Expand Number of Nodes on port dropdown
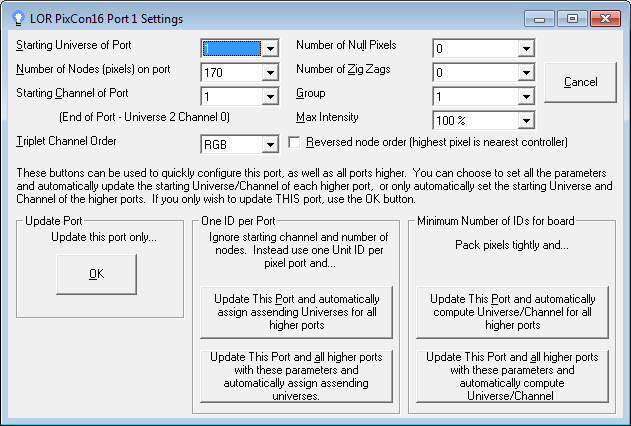 (269, 72)
